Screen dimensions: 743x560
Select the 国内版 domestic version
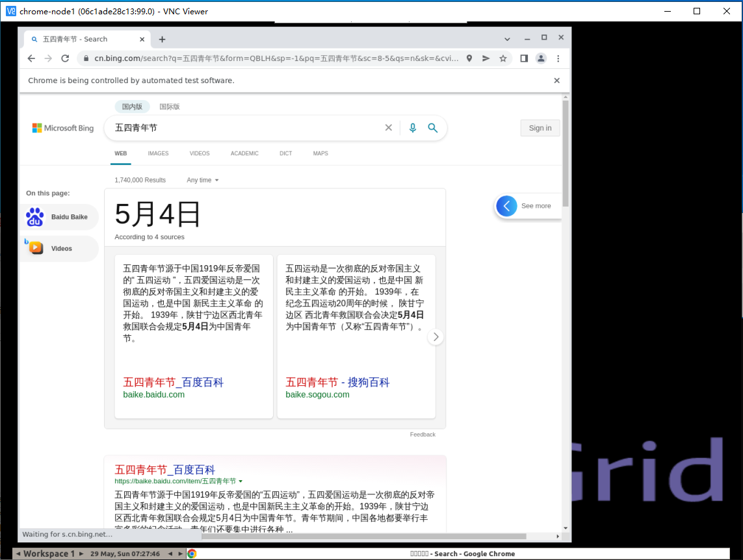coord(132,107)
